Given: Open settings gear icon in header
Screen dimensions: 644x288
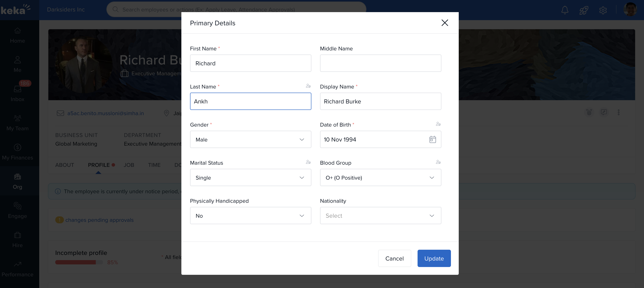Looking at the screenshot, I should (603, 10).
